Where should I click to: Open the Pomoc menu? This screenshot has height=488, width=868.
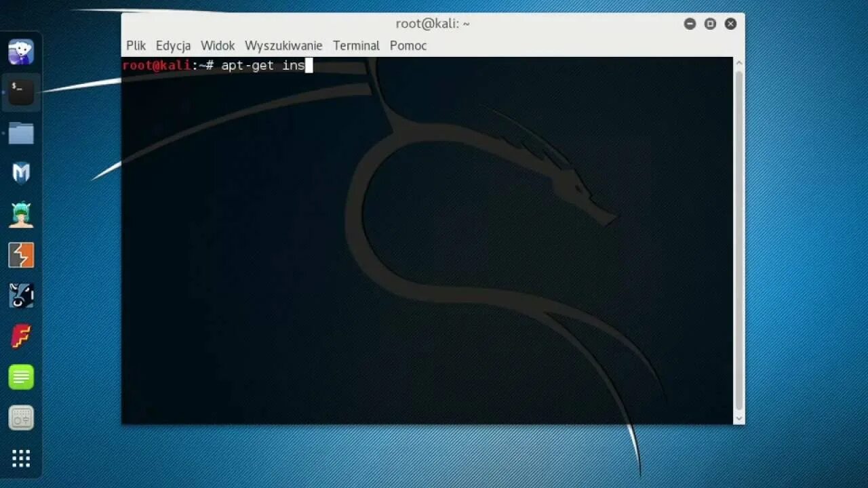coord(408,45)
